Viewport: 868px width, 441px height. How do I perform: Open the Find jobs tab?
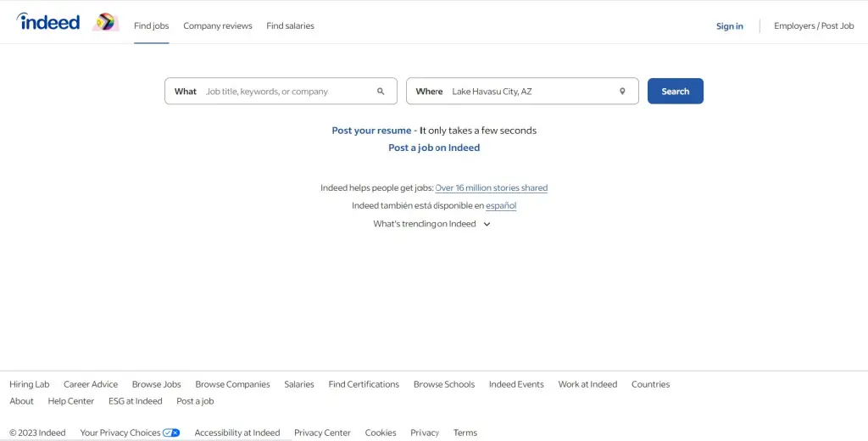tap(151, 25)
